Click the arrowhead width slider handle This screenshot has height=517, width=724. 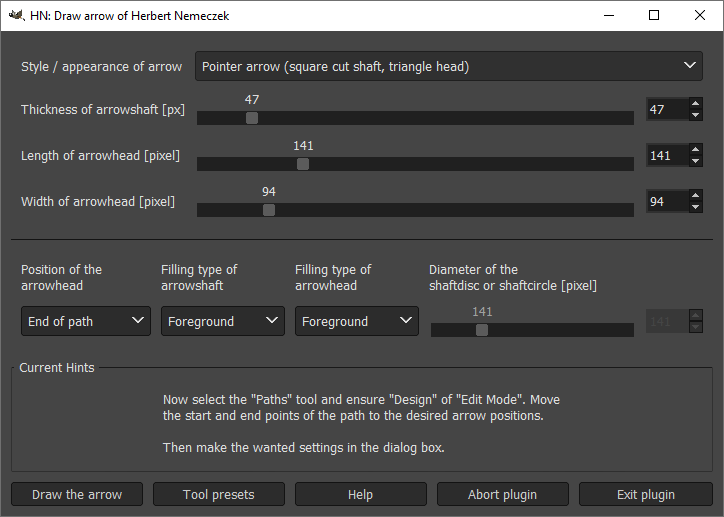[269, 210]
